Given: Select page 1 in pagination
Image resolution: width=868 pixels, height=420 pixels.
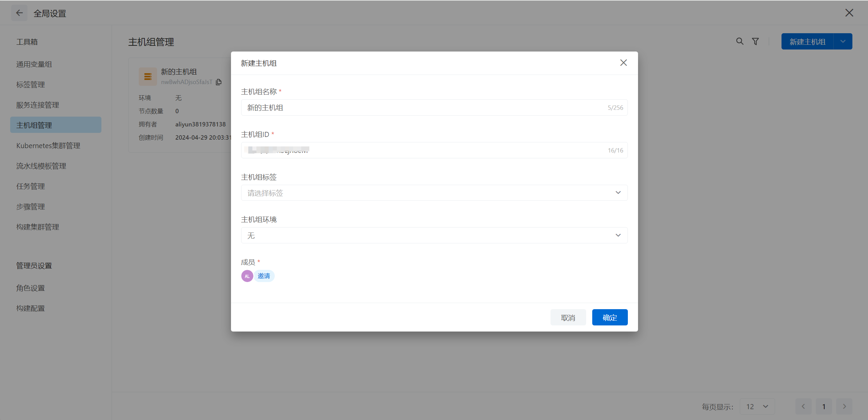Looking at the screenshot, I should pos(824,406).
